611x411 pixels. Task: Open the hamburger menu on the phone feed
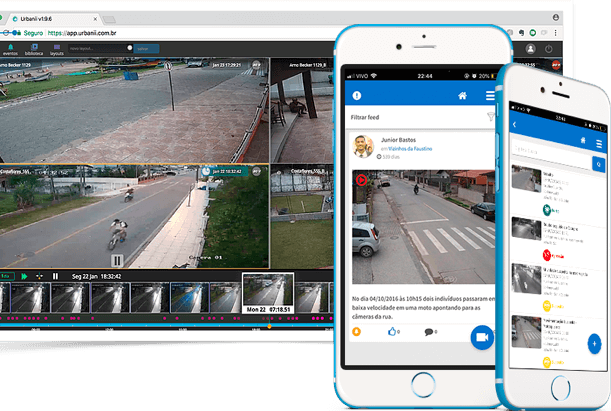(x=489, y=96)
